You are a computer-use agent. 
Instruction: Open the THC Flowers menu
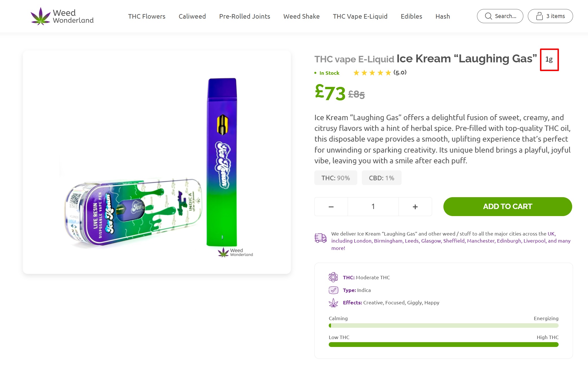point(147,16)
